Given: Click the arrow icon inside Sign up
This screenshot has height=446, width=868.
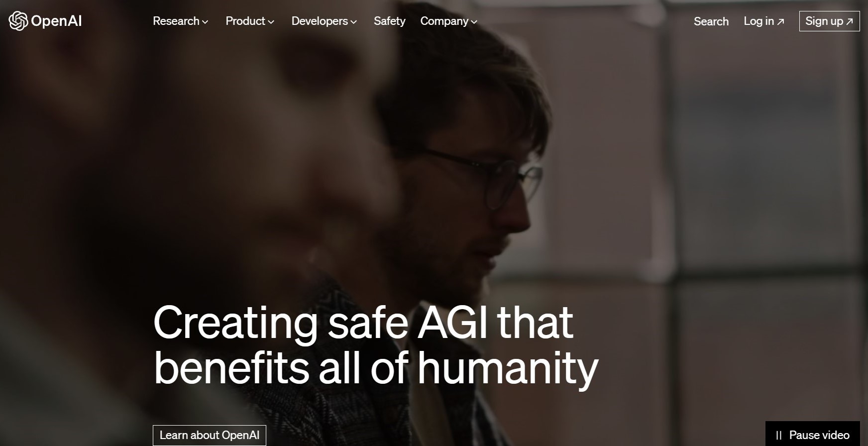Looking at the screenshot, I should [x=850, y=21].
